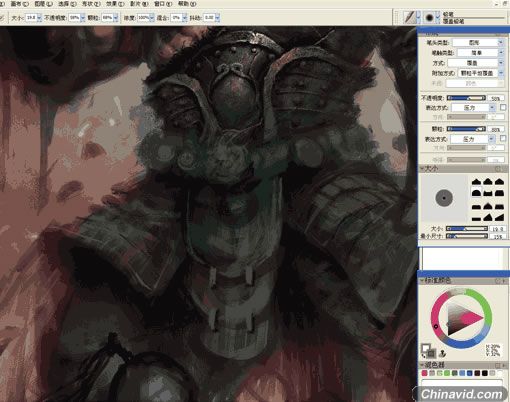
Task: Select the flat low bar tip profile
Action: point(477,219)
